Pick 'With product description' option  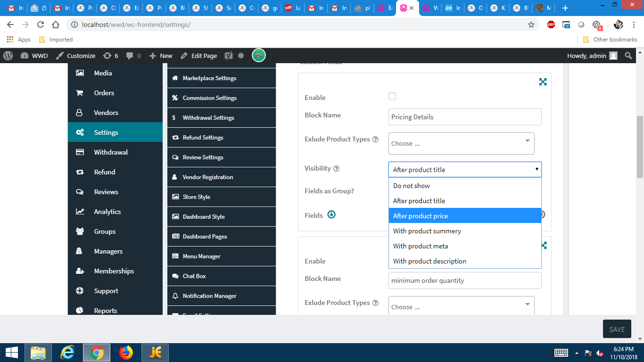465,261
